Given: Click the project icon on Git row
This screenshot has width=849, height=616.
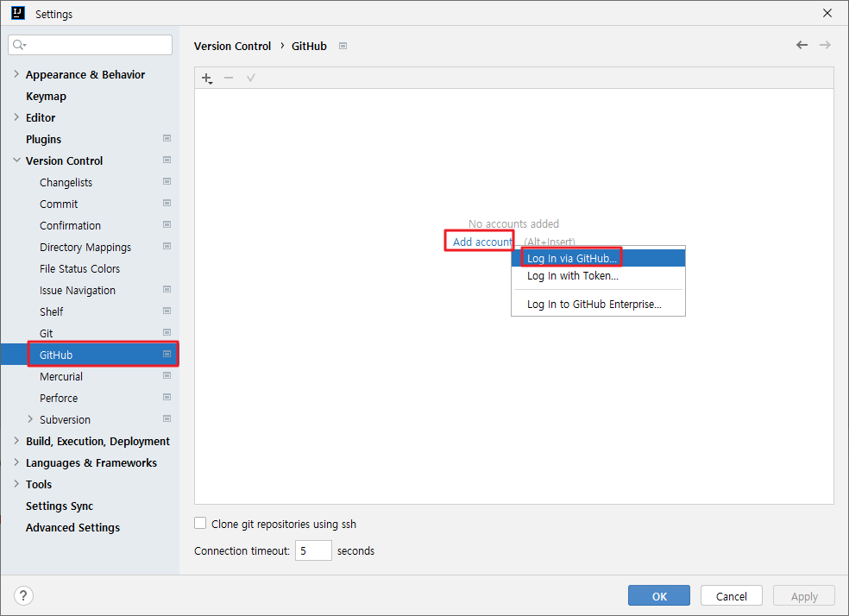Looking at the screenshot, I should 167,333.
